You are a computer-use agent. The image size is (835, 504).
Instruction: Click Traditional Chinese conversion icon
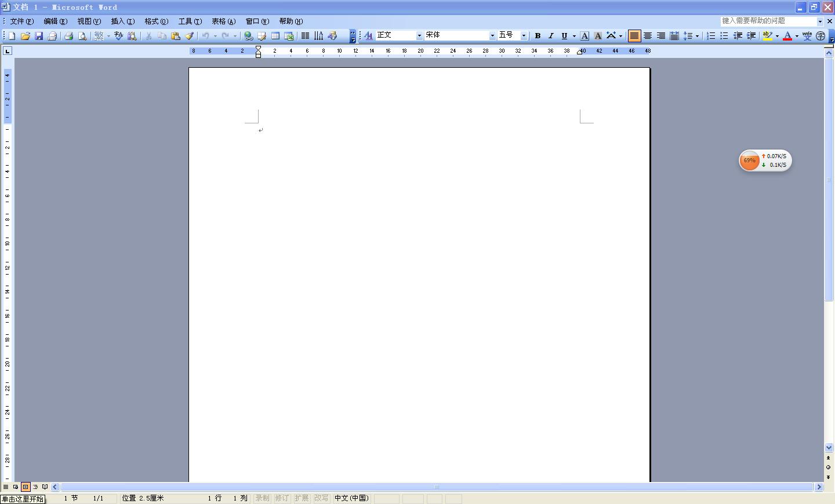click(99, 36)
